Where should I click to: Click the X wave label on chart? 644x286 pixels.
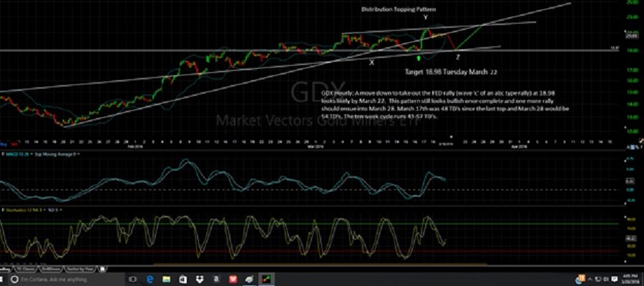371,62
